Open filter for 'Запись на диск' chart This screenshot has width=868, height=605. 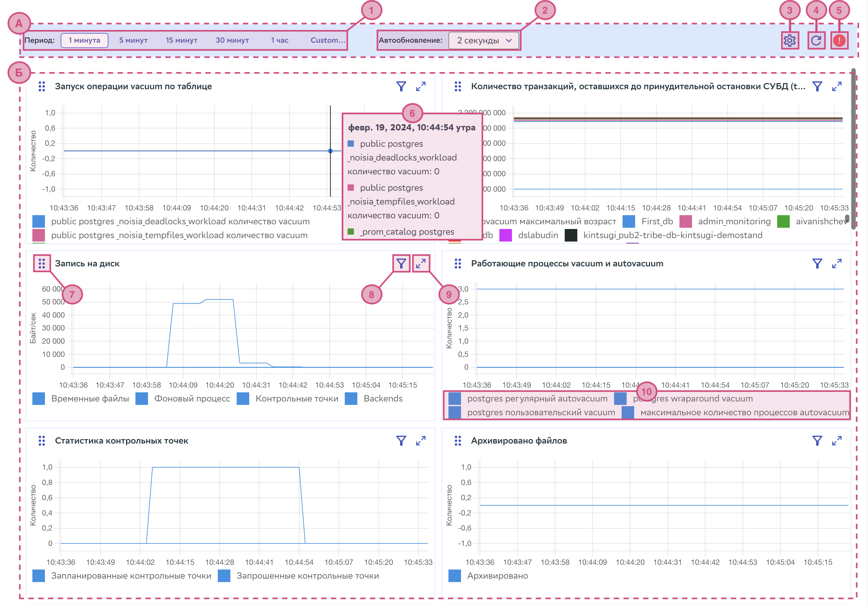[x=401, y=263]
